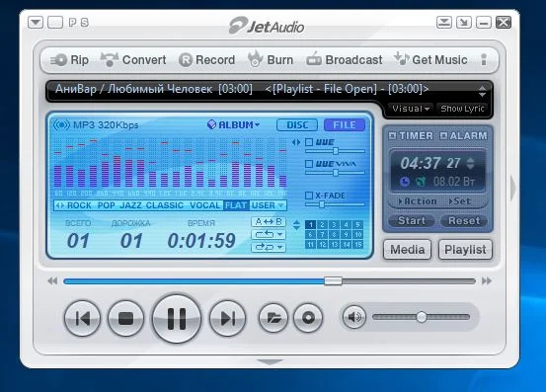Open the Burn disc tool

271,59
